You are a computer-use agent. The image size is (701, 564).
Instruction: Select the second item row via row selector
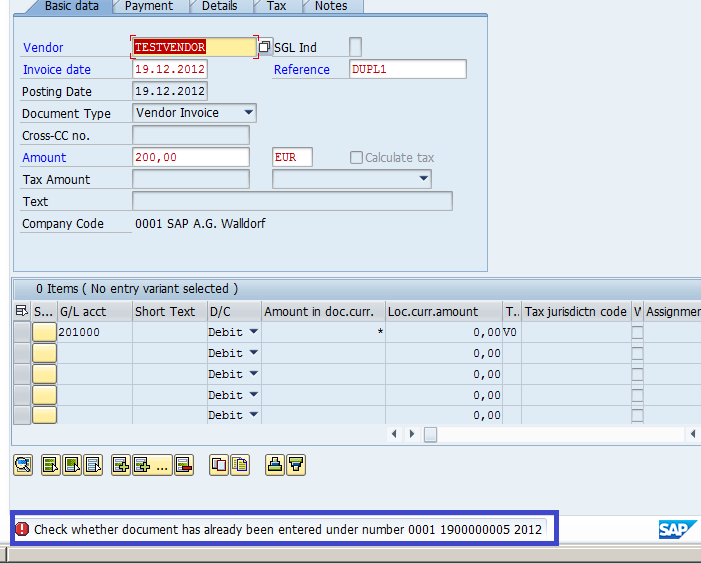tap(22, 353)
